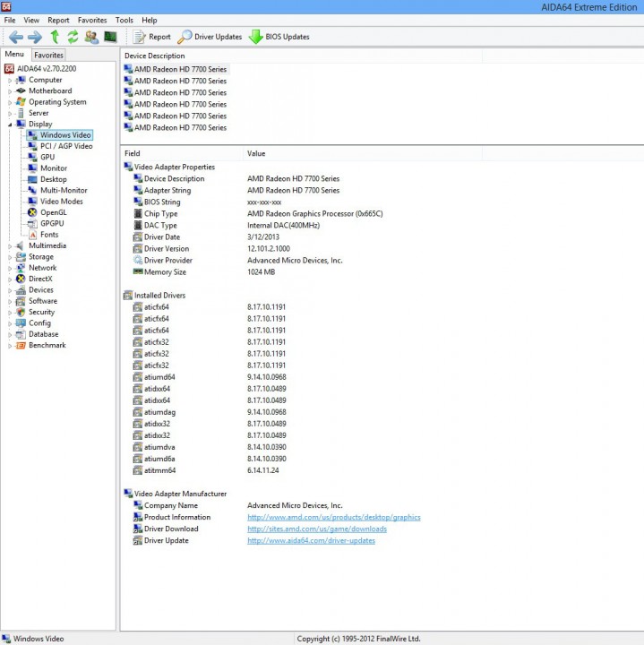Open the aida64.com driver-updates link
Screen dimensions: 644x645
click(311, 541)
